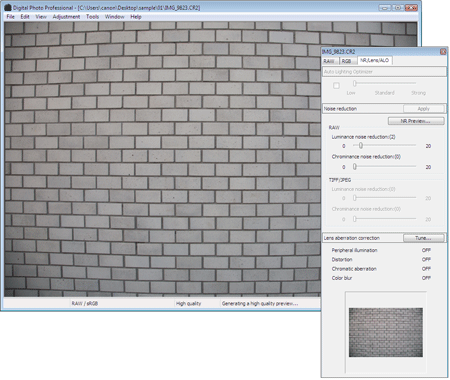The width and height of the screenshot is (450, 380).
Task: Click the RAW chrominance noise reduction slider
Action: click(385, 166)
